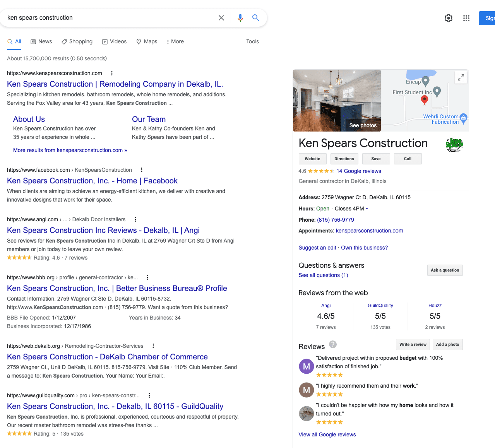Viewport: 495px width, 448px height.
Task: Clear the search box text
Action: [221, 18]
